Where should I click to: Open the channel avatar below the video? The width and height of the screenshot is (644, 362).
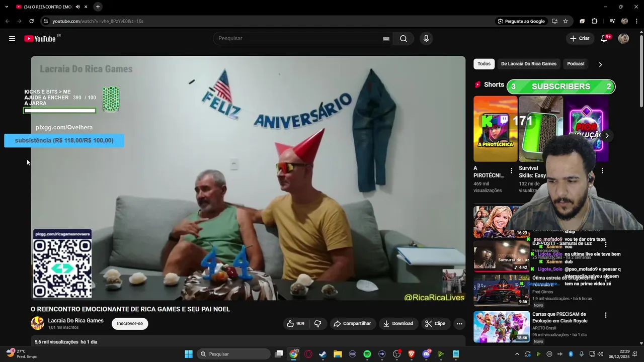click(x=37, y=323)
